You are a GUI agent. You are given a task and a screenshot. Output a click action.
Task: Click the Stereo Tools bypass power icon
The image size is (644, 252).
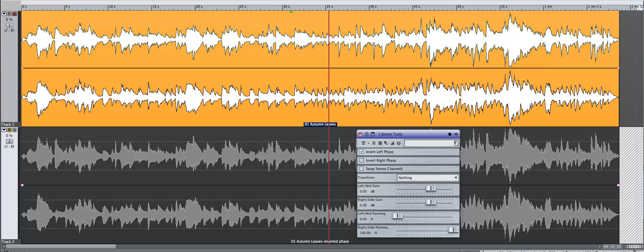398,143
